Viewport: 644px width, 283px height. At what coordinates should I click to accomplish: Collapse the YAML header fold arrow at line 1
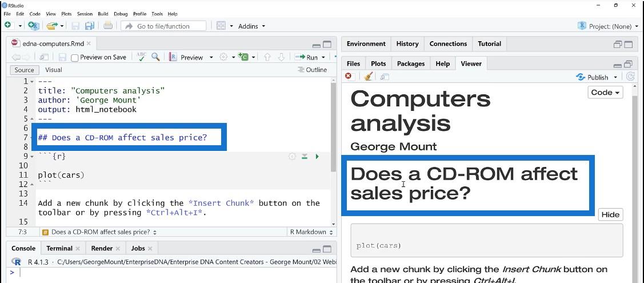point(32,81)
